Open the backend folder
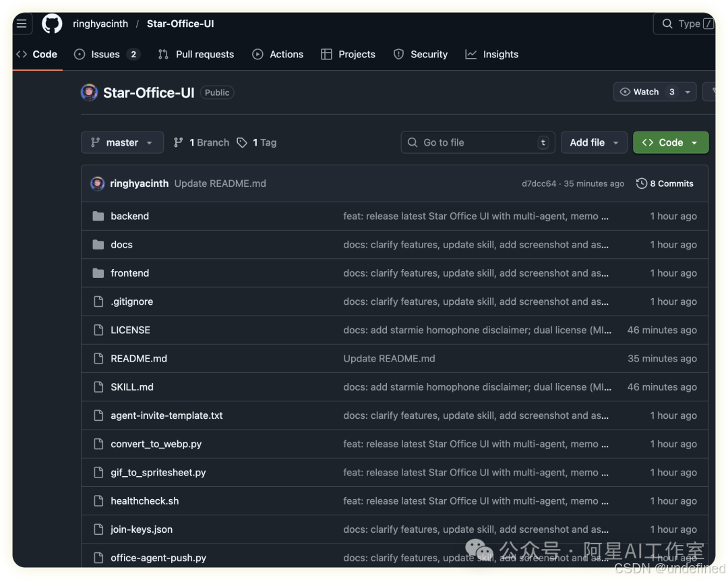This screenshot has width=728, height=580. pos(129,216)
